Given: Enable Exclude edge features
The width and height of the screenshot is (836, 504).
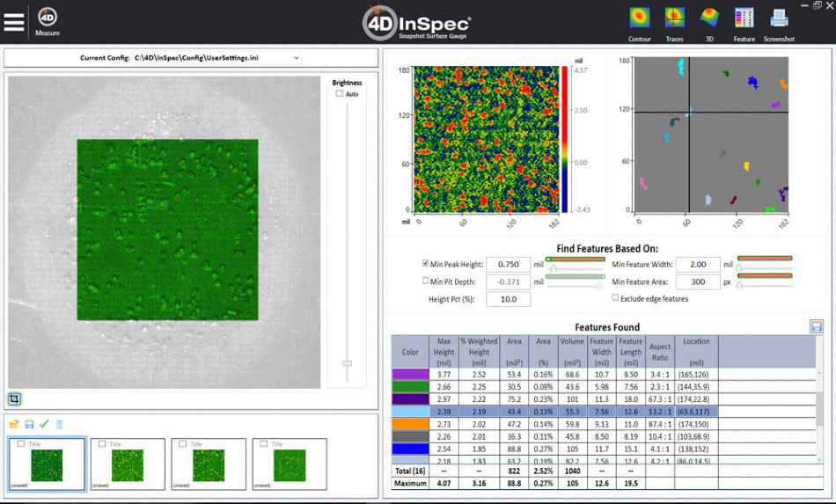Looking at the screenshot, I should click(615, 298).
